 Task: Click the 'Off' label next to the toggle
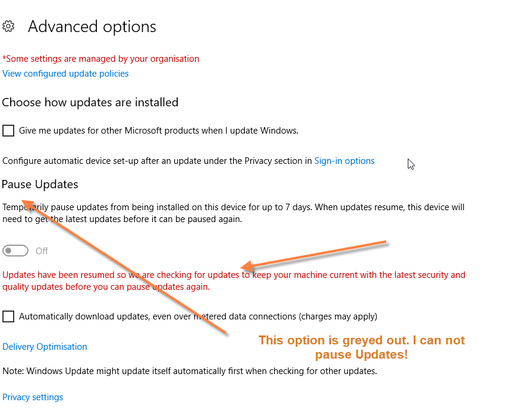pos(42,251)
